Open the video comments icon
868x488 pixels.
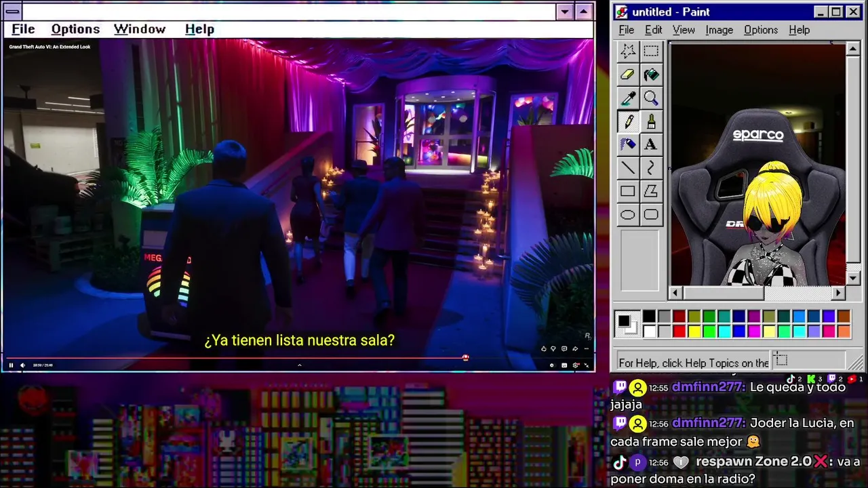tap(564, 349)
